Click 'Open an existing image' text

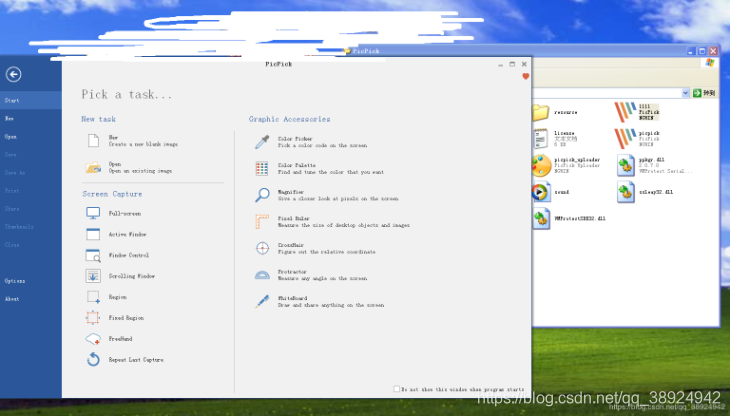140,171
